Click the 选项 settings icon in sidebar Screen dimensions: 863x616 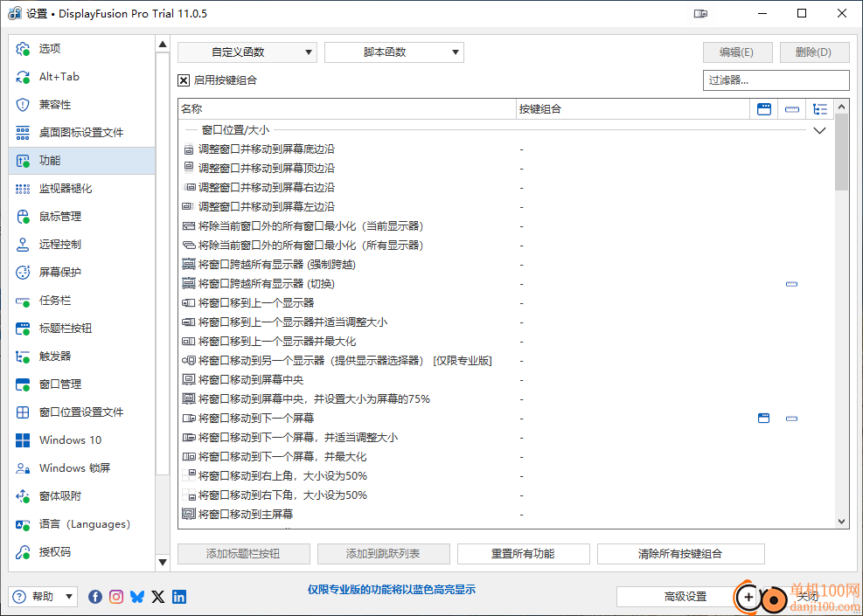pos(23,49)
